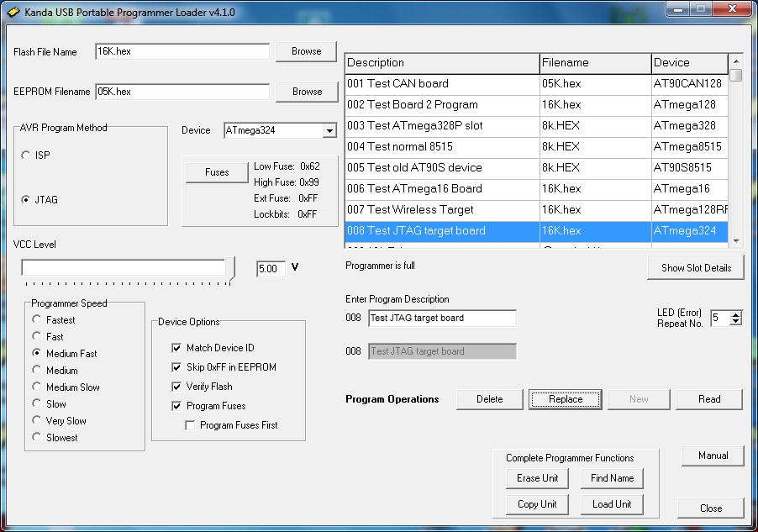758x532 pixels.
Task: Click the AT90CAN128 device cell
Action: [690, 84]
